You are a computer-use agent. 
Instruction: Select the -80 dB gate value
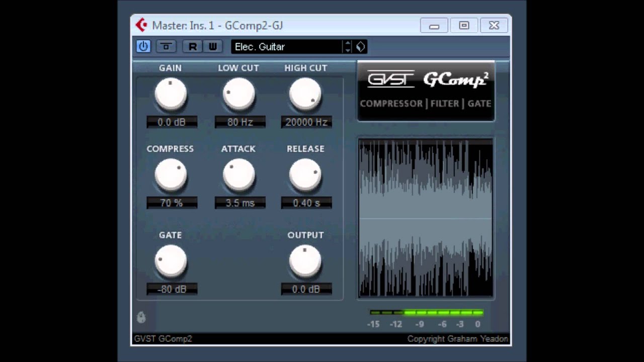172,289
